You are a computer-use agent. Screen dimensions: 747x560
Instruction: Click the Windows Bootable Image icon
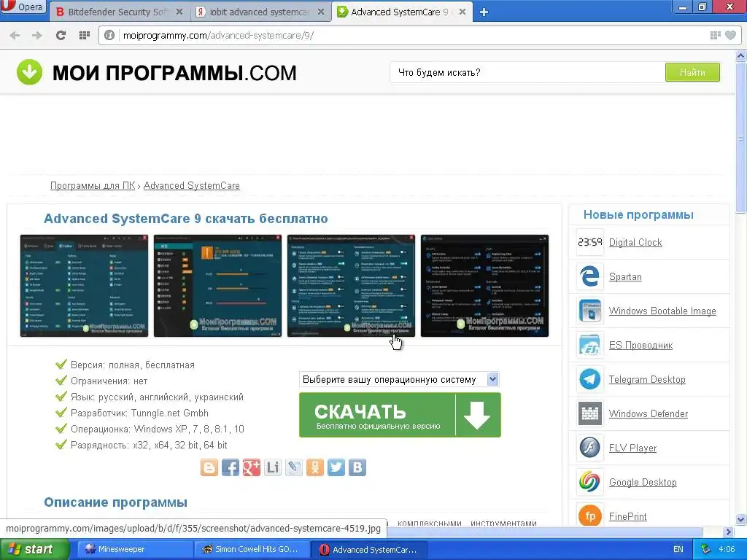click(x=589, y=311)
